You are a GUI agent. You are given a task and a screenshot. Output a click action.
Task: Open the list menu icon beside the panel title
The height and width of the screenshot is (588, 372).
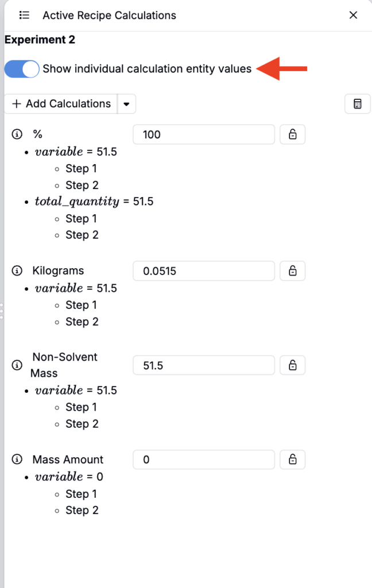tap(24, 15)
